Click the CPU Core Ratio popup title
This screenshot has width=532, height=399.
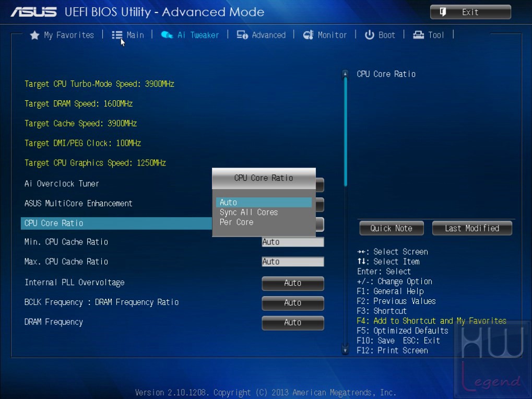264,178
